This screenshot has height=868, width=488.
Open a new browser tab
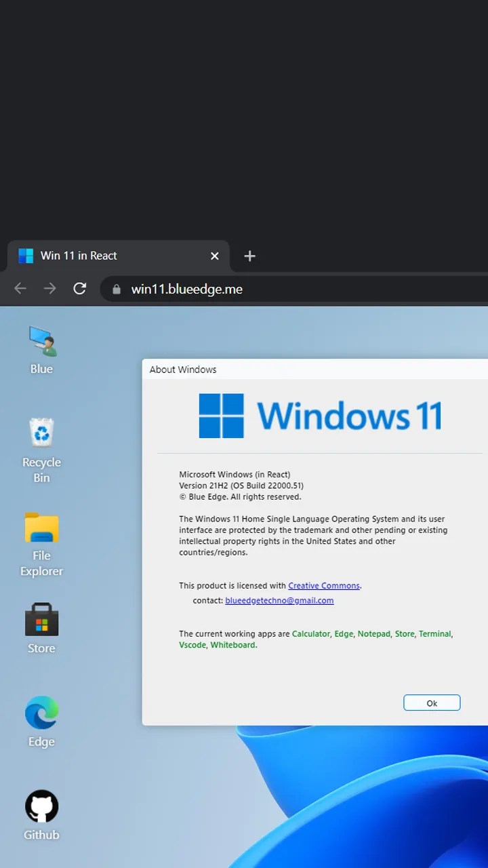tap(249, 256)
